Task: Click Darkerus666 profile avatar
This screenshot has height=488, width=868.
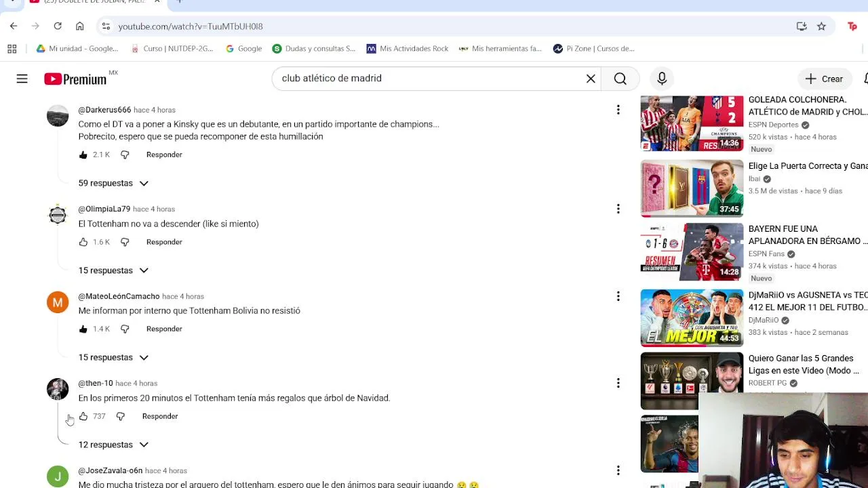Action: coord(58,116)
